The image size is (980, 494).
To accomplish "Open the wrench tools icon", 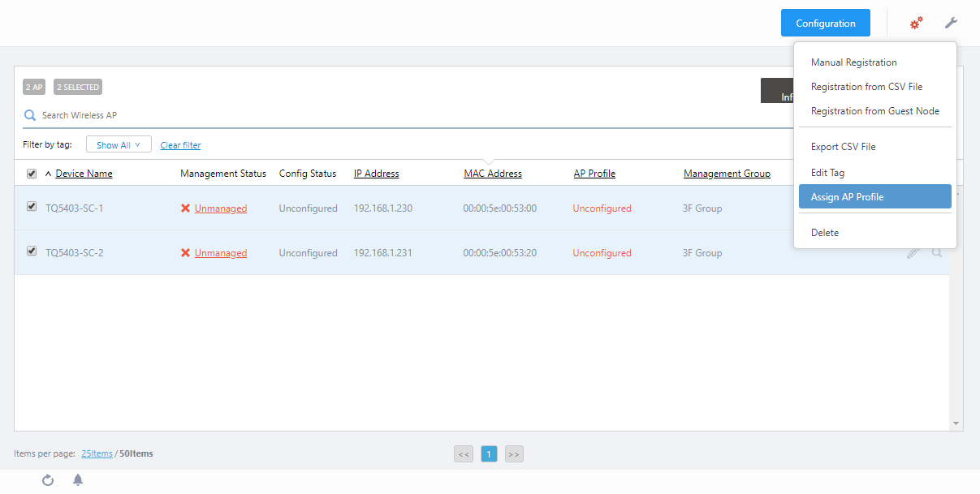I will click(951, 24).
